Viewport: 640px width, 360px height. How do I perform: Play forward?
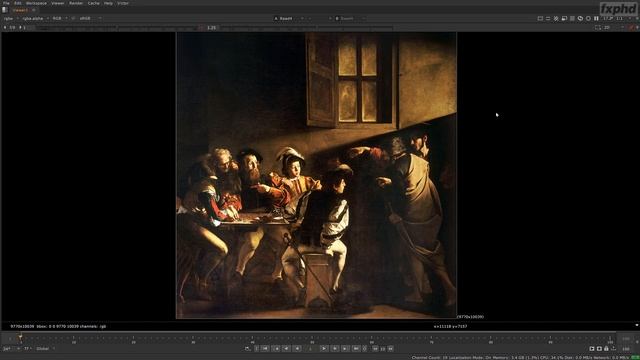pyautogui.click(x=324, y=349)
